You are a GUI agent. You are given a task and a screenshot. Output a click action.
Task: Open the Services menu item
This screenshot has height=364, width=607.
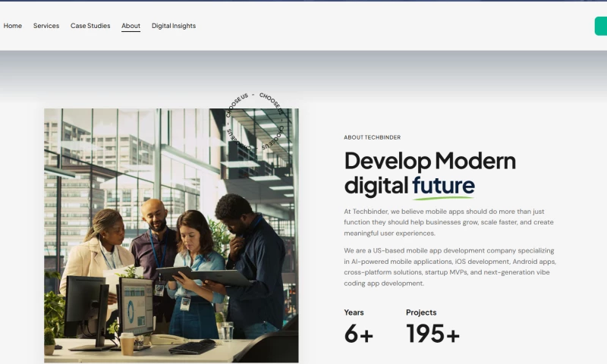point(46,26)
